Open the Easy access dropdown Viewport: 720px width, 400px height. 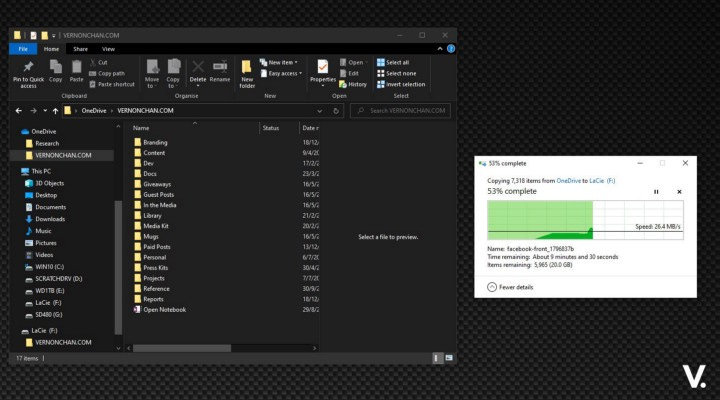click(x=281, y=73)
